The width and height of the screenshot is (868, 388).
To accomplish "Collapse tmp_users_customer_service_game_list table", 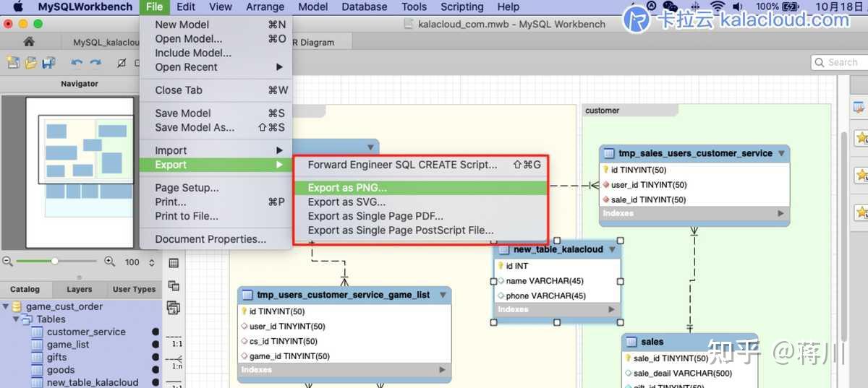I will (x=443, y=295).
